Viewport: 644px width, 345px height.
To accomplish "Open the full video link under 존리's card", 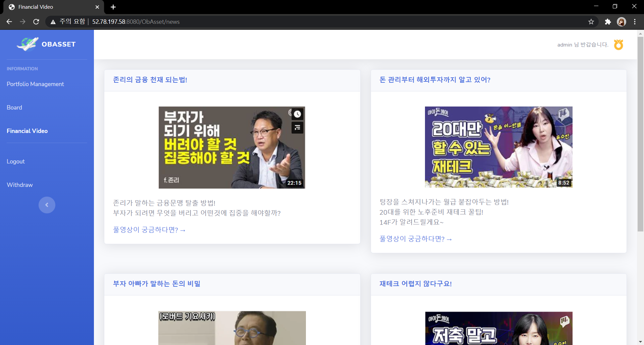I will [x=149, y=230].
